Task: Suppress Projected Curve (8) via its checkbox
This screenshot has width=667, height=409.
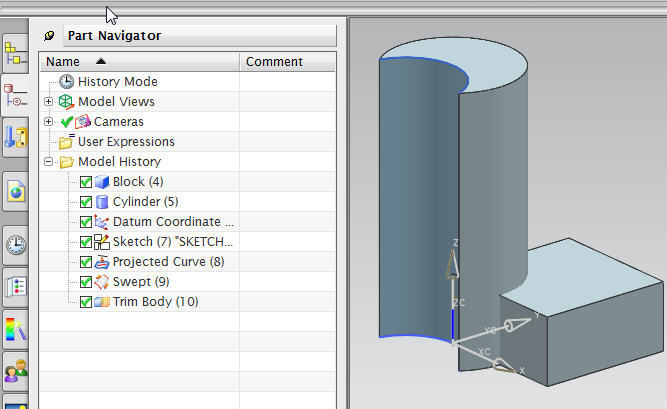Action: [x=86, y=262]
